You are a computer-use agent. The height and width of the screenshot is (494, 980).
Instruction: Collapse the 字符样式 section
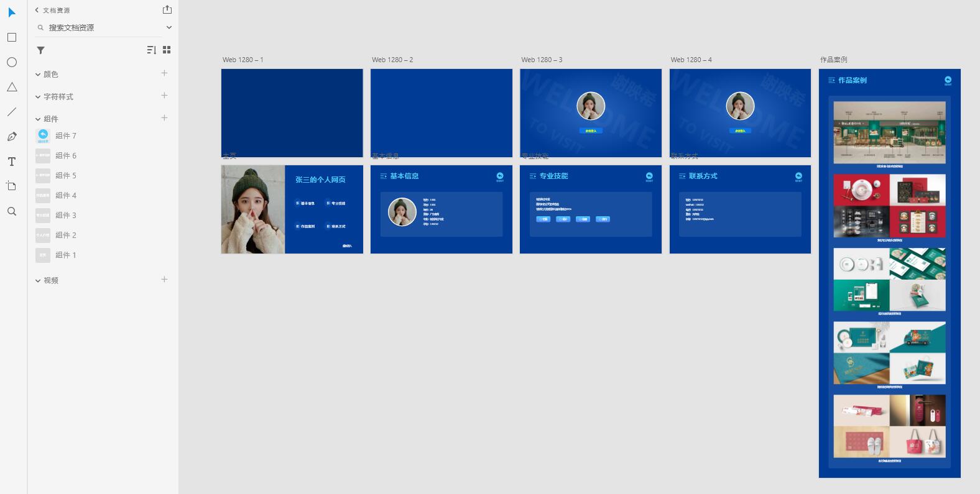[x=38, y=97]
